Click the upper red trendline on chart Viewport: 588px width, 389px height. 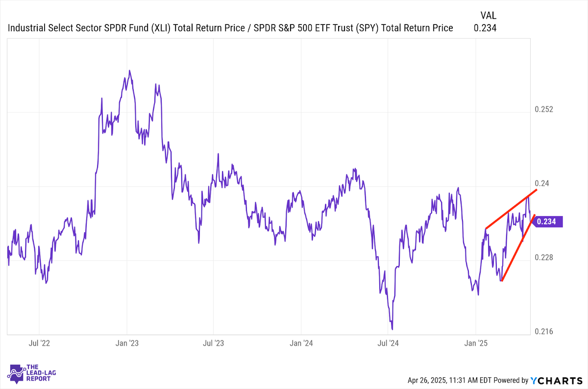pos(511,209)
